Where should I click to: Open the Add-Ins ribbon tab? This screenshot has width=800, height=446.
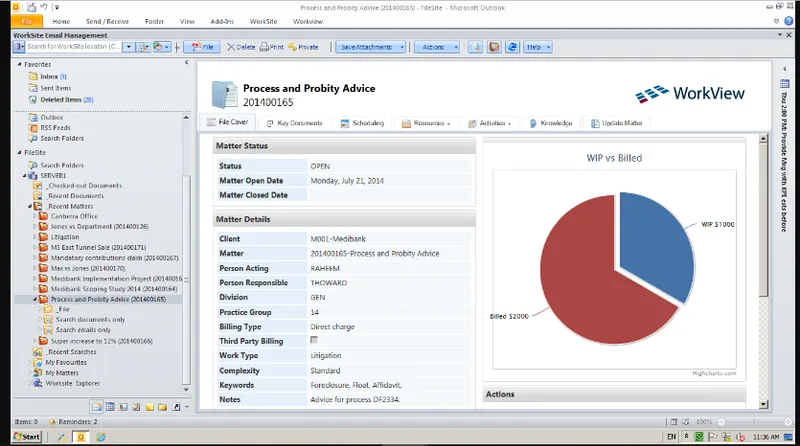222,21
